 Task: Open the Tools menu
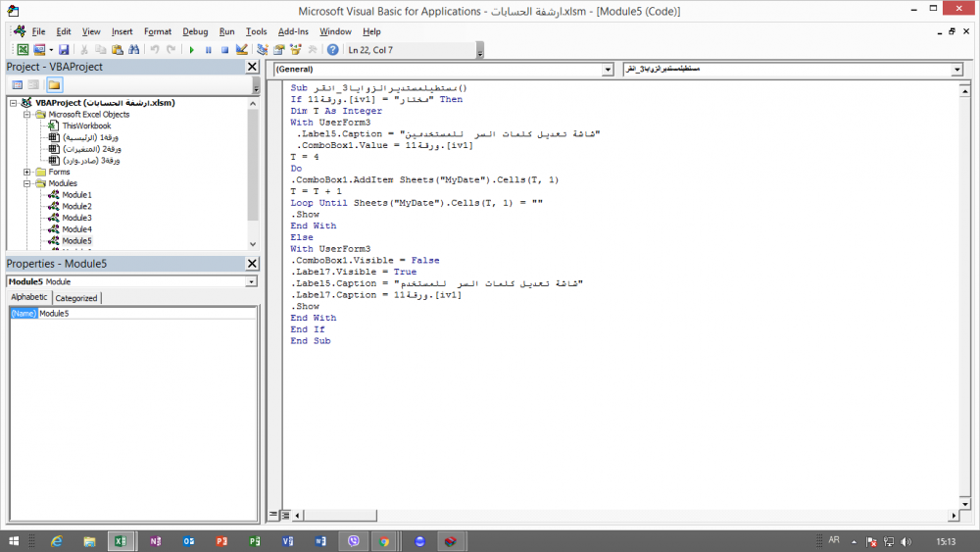point(256,32)
